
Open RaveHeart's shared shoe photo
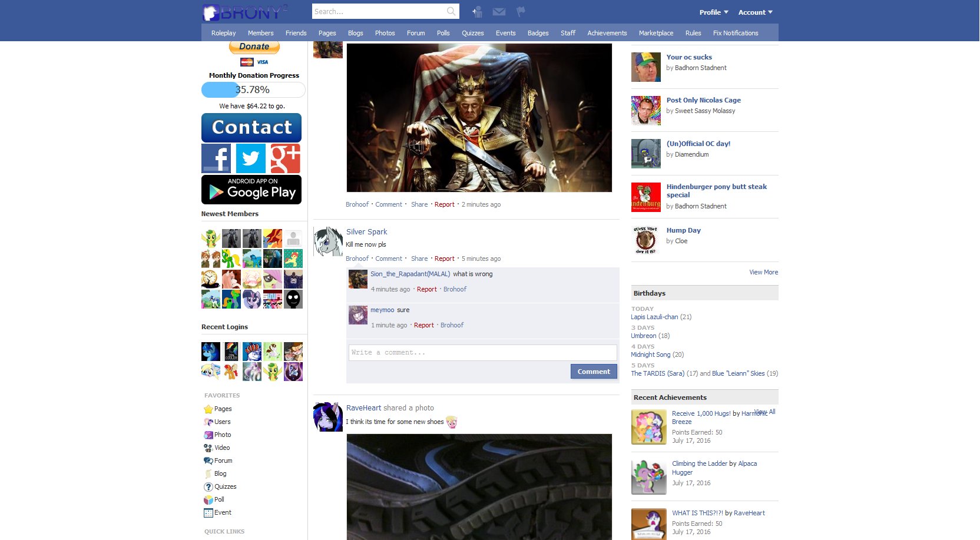pyautogui.click(x=479, y=487)
